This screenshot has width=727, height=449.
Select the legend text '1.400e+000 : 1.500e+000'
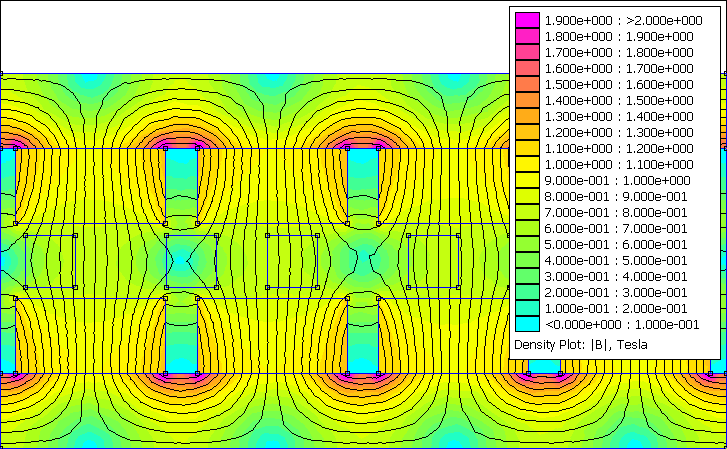tap(619, 100)
